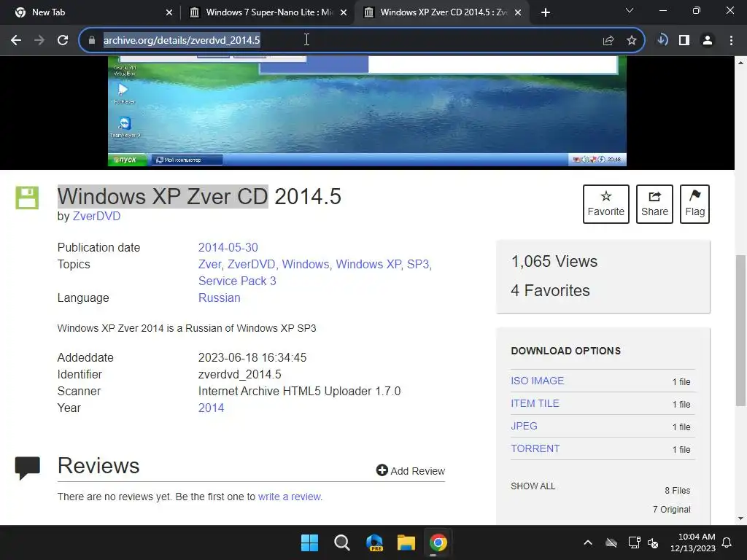Open the ZverDVD creator link
Viewport: 747px width, 560px height.
click(97, 216)
